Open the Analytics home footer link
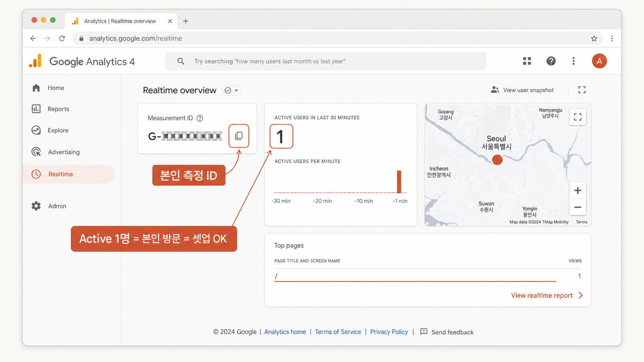The width and height of the screenshot is (644, 362). (x=285, y=332)
